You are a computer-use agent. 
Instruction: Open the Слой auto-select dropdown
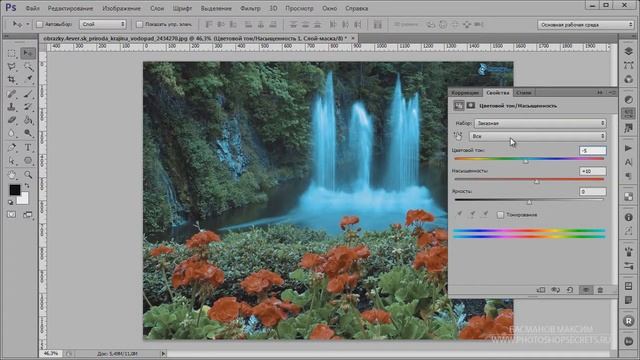pyautogui.click(x=102, y=24)
